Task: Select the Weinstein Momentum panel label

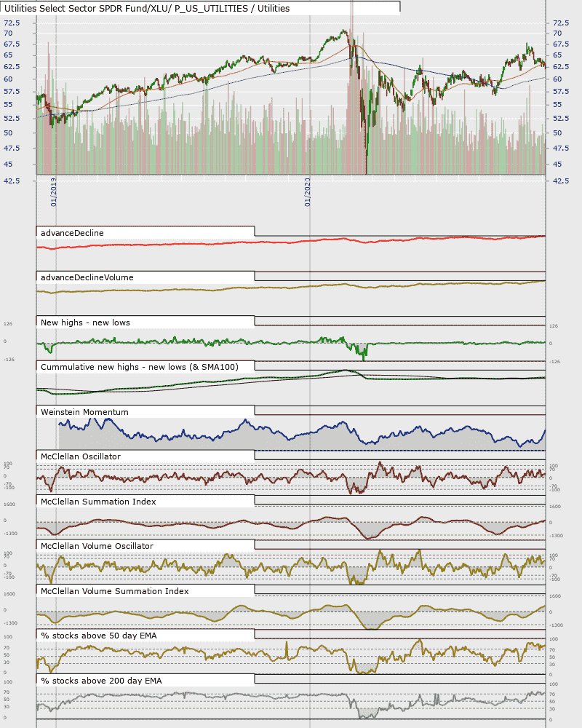Action: pos(84,412)
